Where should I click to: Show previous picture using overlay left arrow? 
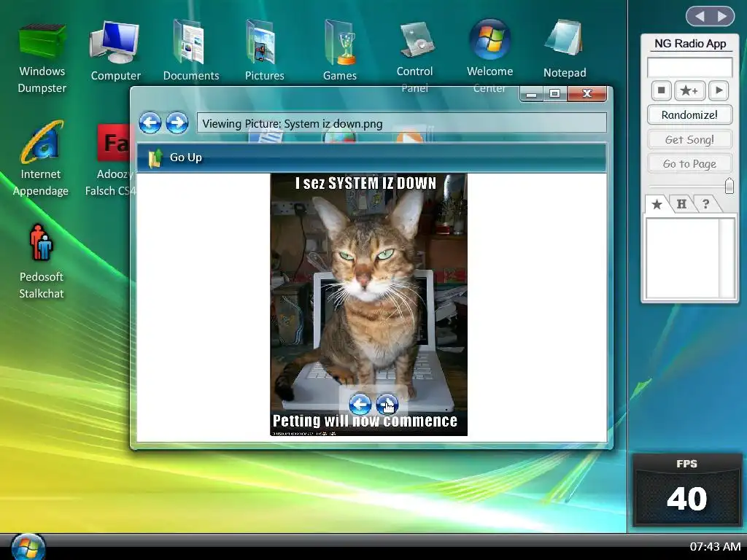click(360, 404)
